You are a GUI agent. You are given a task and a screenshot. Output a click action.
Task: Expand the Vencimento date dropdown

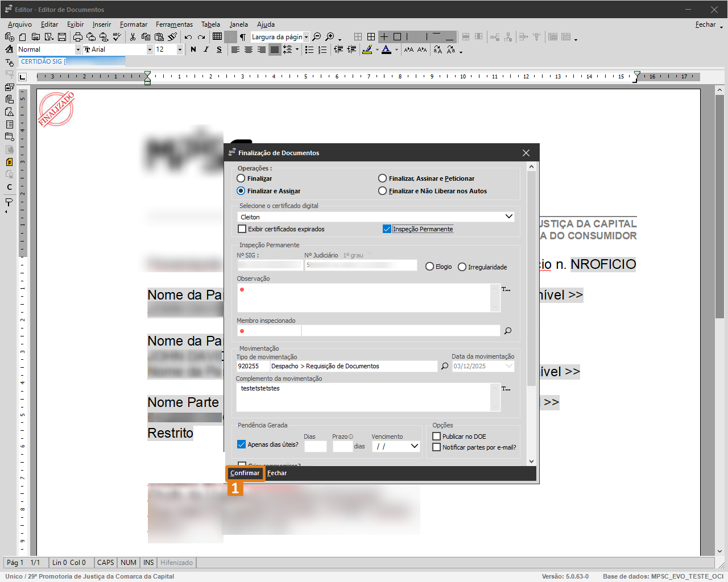[415, 446]
